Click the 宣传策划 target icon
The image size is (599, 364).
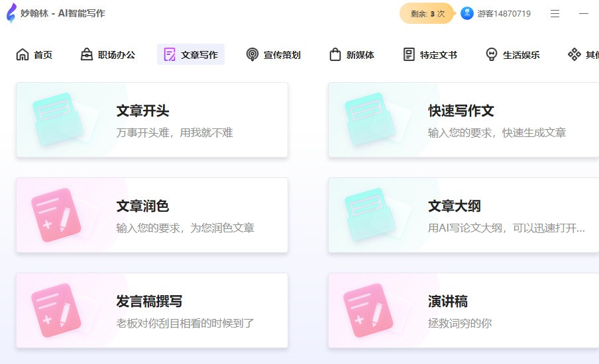[x=252, y=54]
